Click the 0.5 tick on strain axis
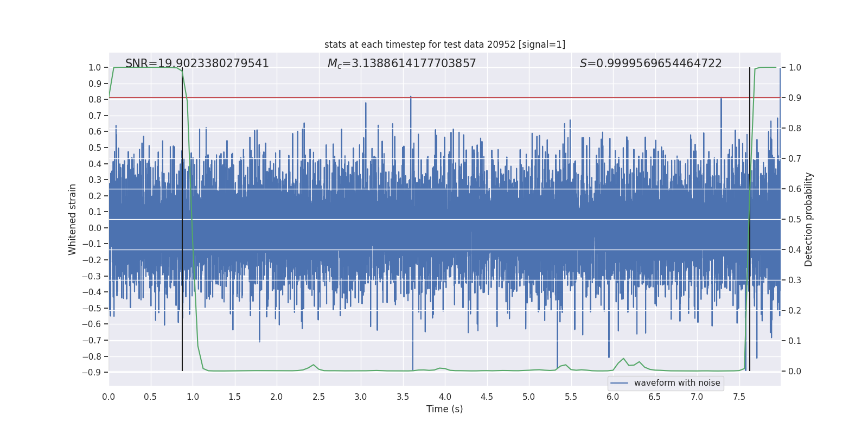868x434 pixels. tap(95, 148)
